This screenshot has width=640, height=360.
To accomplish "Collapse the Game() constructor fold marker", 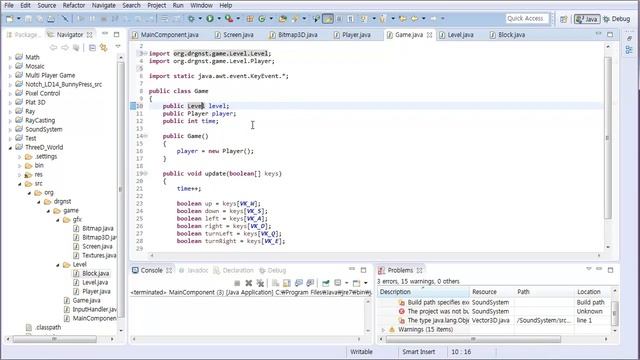I will (146, 136).
